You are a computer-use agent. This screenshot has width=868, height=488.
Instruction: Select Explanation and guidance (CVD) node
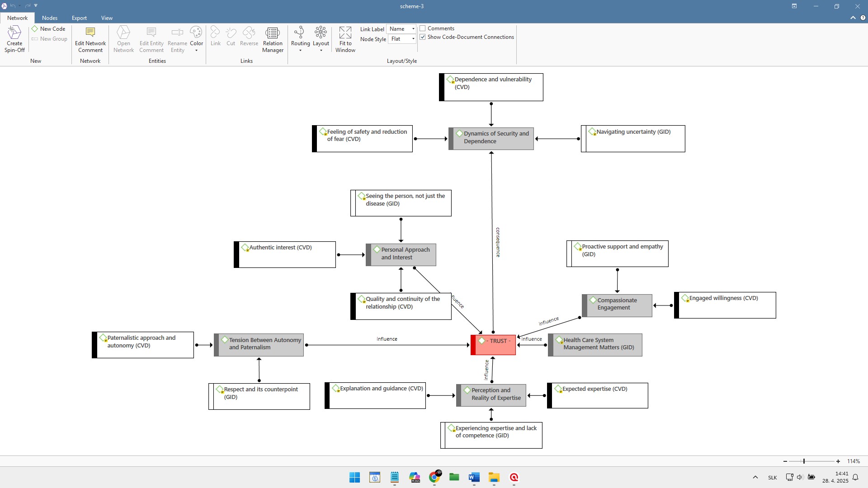coord(375,395)
